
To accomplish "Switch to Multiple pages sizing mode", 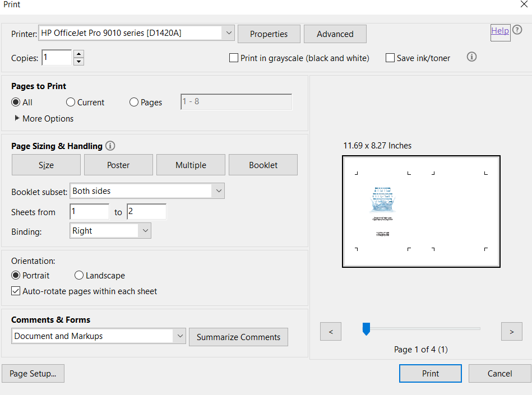I will pyautogui.click(x=191, y=165).
